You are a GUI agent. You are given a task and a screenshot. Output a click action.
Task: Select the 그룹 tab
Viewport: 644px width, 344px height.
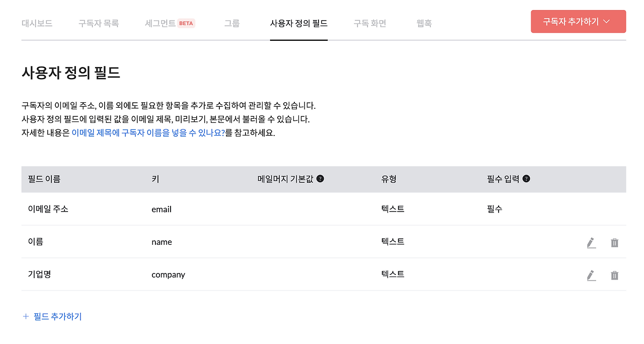[231, 23]
